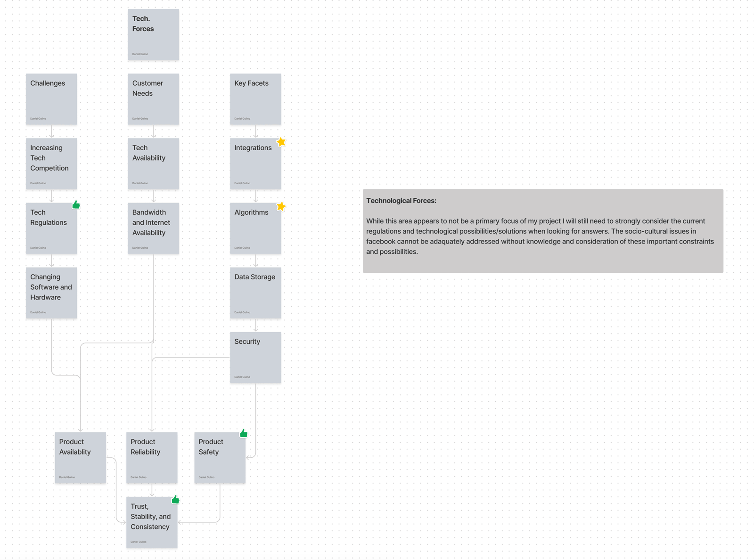Select the Tech. Forces title card
The image size is (754, 560).
click(x=154, y=35)
